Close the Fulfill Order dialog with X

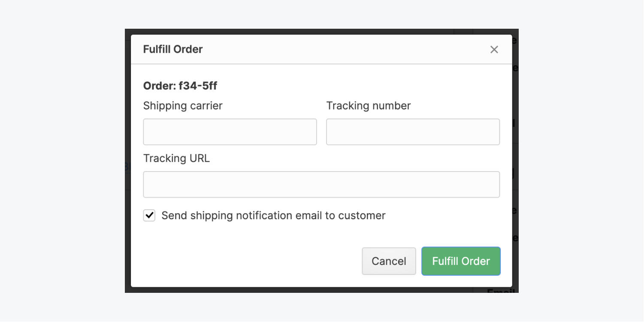[x=494, y=49]
